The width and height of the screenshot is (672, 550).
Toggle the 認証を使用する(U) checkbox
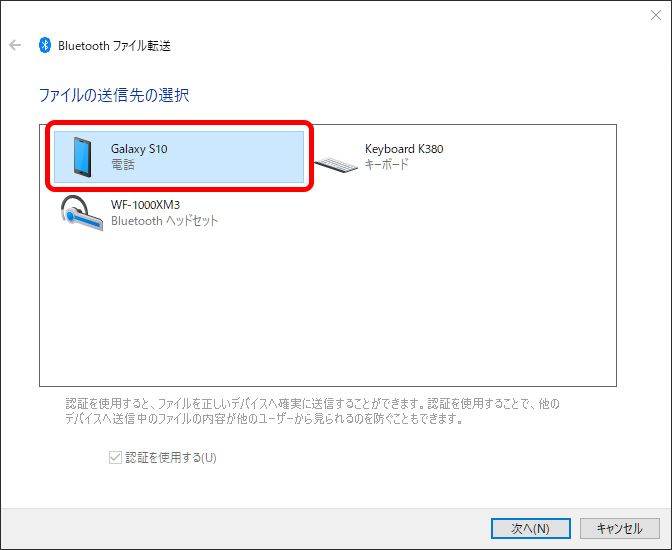pyautogui.click(x=115, y=457)
